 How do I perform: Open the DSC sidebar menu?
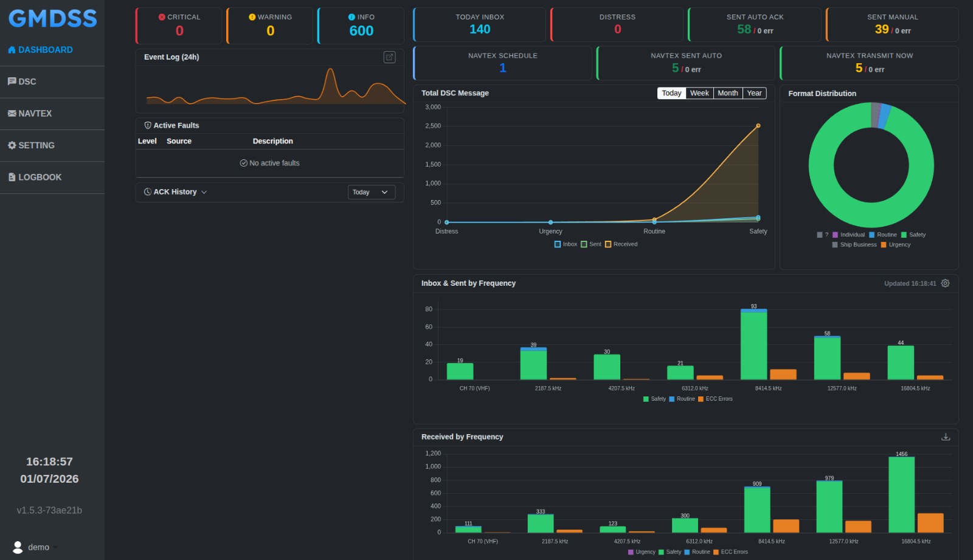tap(52, 81)
